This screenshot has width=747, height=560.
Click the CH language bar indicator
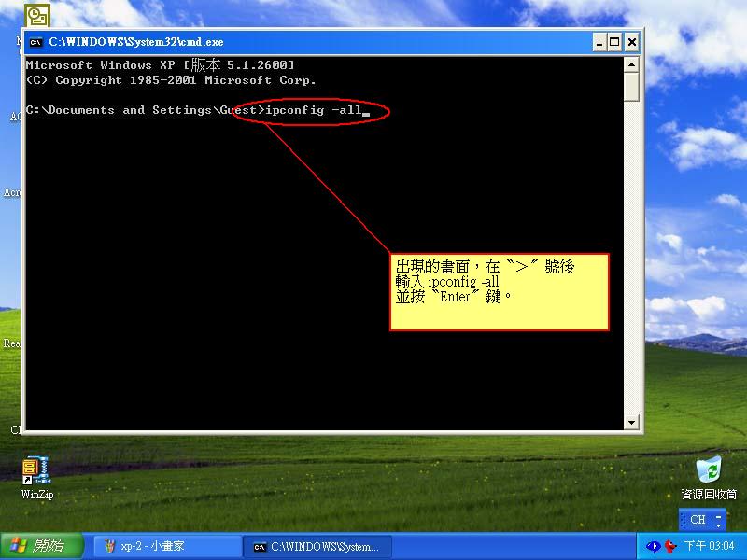coord(698,520)
